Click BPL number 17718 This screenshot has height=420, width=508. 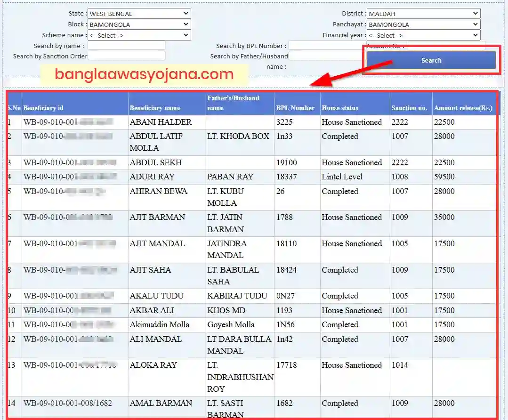[x=286, y=365]
